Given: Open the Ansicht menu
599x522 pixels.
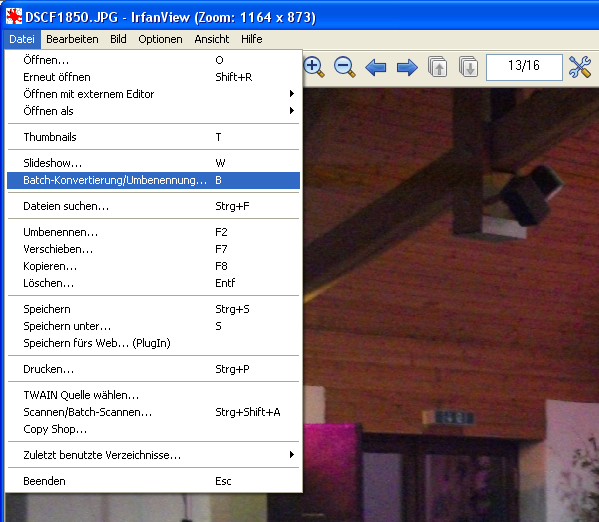Looking at the screenshot, I should pyautogui.click(x=212, y=39).
